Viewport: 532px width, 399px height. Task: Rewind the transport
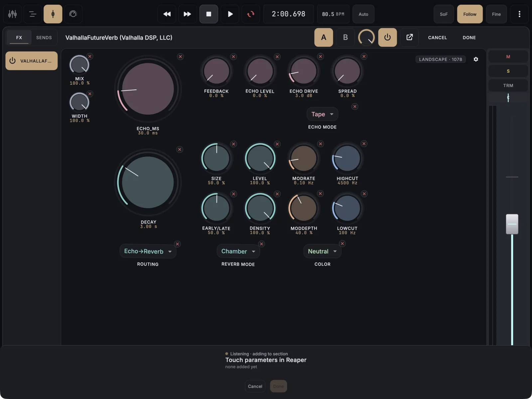[x=167, y=14]
